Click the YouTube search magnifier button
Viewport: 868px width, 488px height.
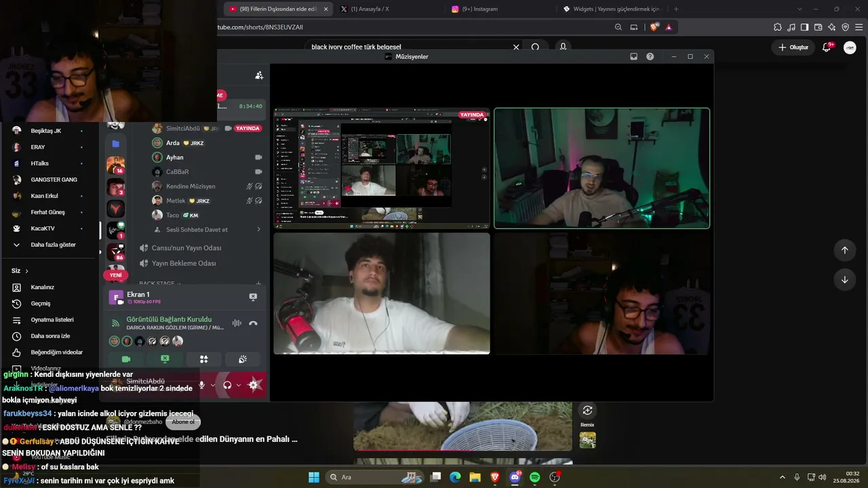pyautogui.click(x=536, y=47)
